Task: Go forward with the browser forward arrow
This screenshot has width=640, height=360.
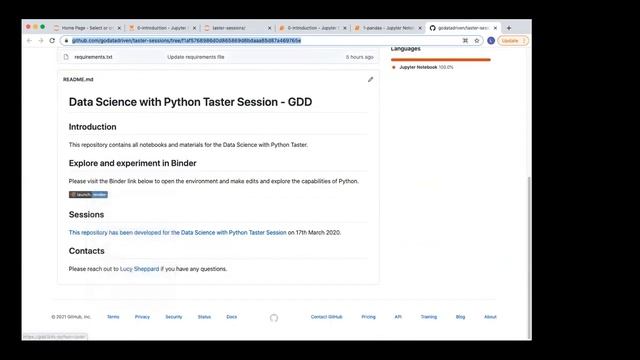Action: (x=40, y=41)
